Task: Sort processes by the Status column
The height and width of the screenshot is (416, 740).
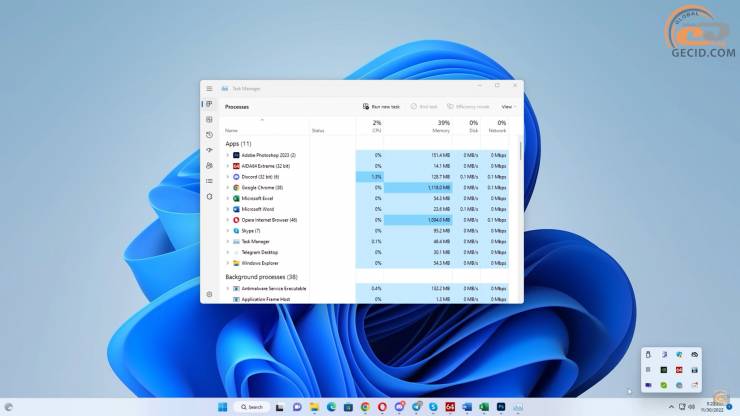Action: click(x=318, y=130)
